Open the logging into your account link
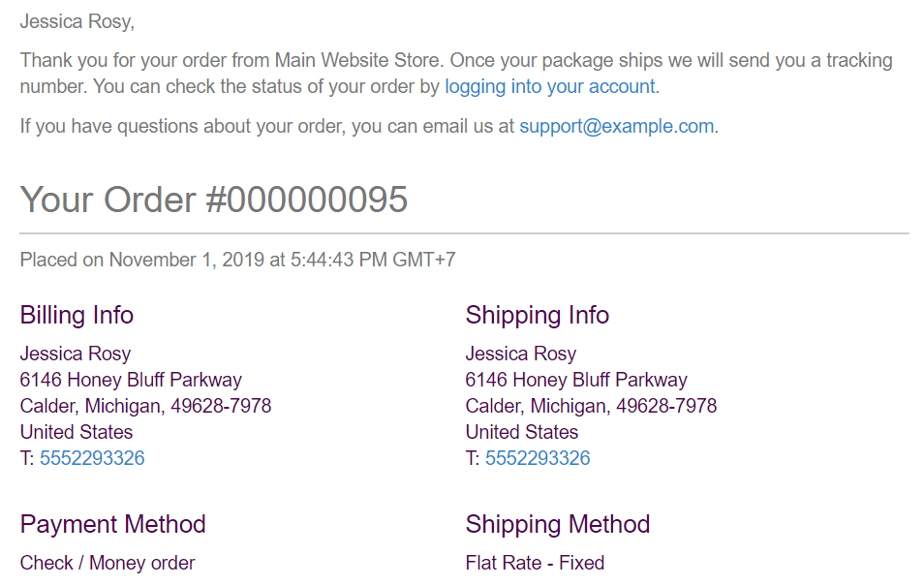Screen dimensions: 924x586 point(550,86)
